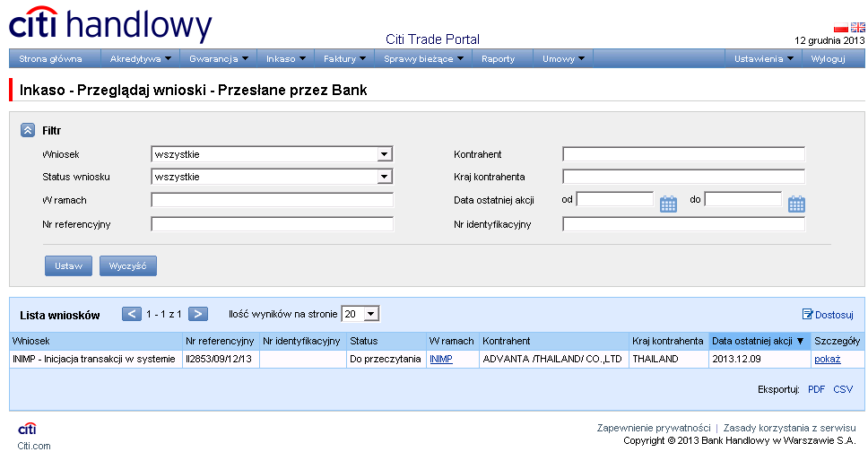Select 'Do przeczytania' status cell
The height and width of the screenshot is (452, 868).
pyautogui.click(x=386, y=359)
